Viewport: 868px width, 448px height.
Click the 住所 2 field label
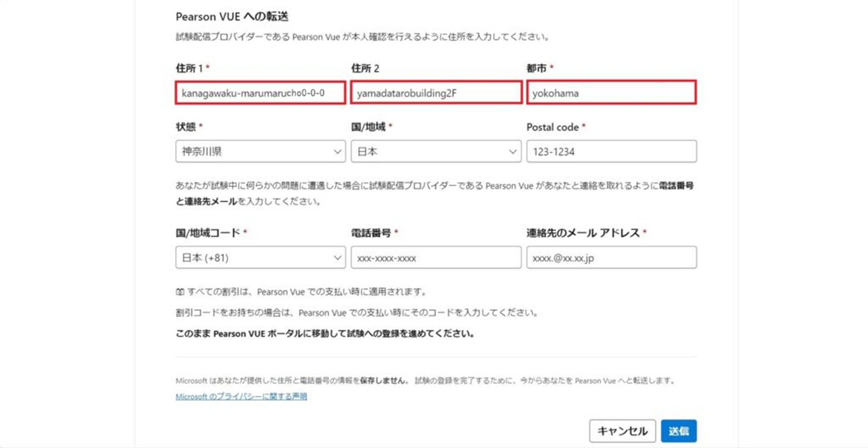365,68
